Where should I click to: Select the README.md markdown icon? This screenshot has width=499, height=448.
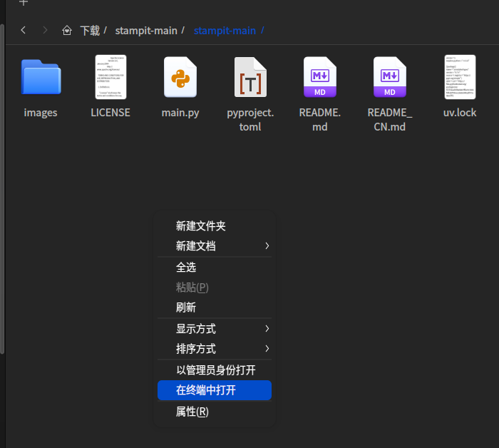(x=320, y=77)
